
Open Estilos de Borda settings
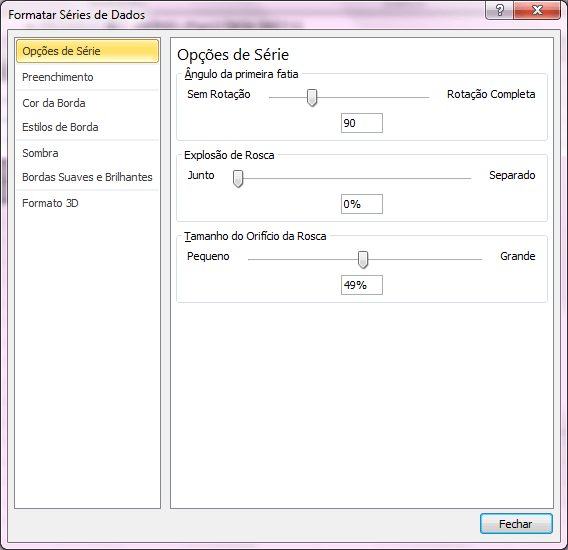click(x=87, y=127)
